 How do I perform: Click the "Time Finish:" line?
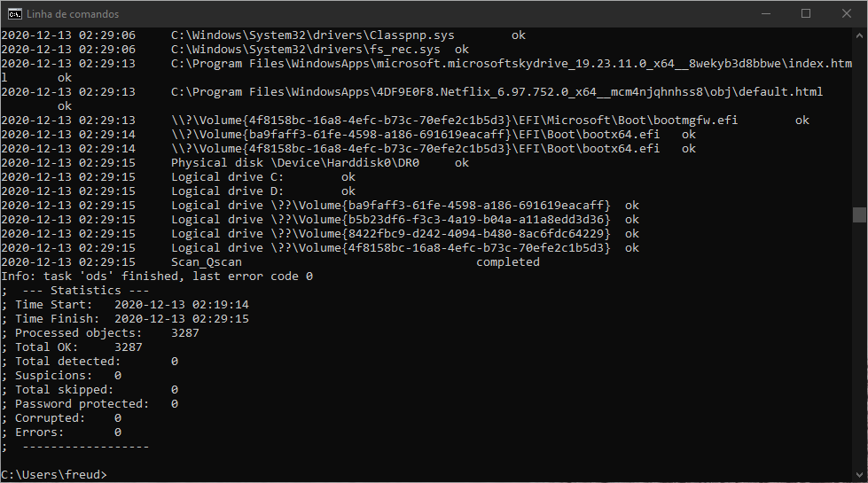[131, 319]
